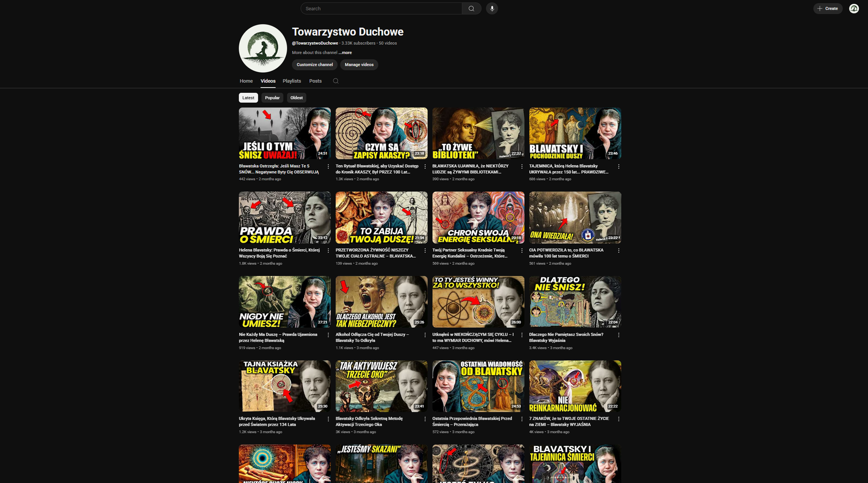Open options for 'CIA POTWIERDZIŁA' video
This screenshot has width=868, height=483.
pyautogui.click(x=618, y=251)
